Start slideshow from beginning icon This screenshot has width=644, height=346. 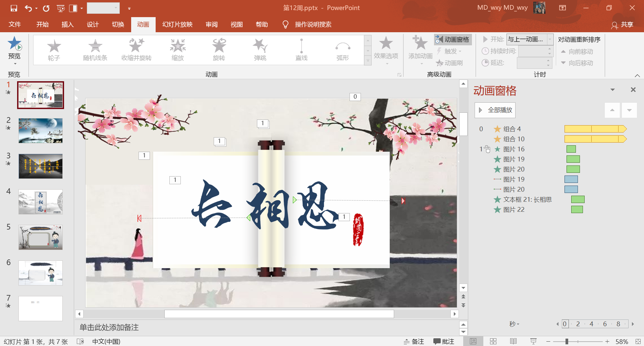[61, 8]
